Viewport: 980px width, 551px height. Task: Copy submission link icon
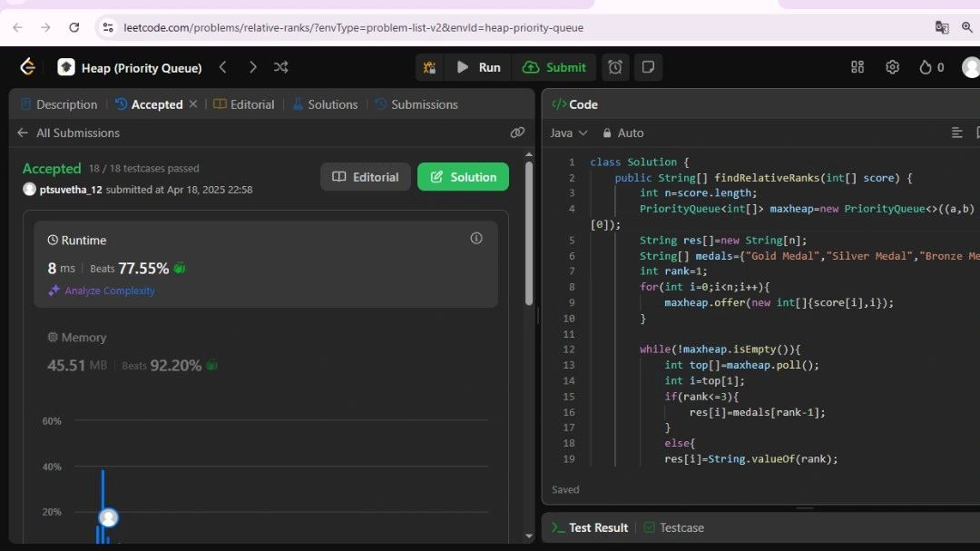pyautogui.click(x=517, y=133)
